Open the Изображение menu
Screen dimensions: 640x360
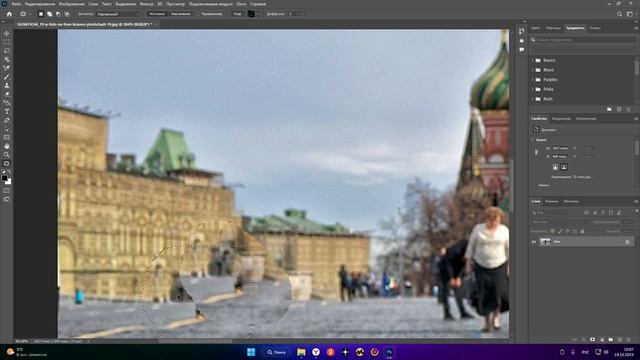[71, 4]
